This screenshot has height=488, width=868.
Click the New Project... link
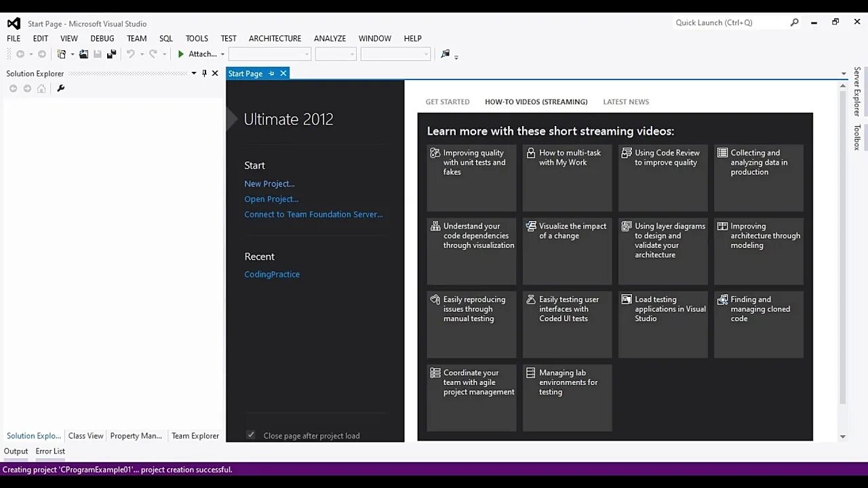coord(269,184)
